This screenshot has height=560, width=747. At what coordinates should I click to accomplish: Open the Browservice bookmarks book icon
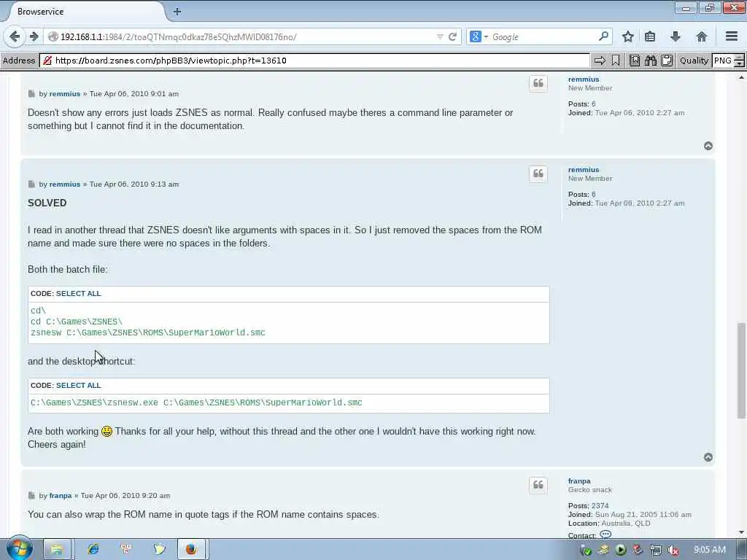635,61
